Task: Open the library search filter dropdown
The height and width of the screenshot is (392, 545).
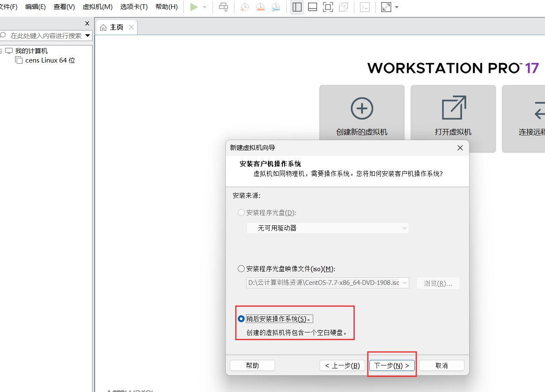Action: coord(88,36)
